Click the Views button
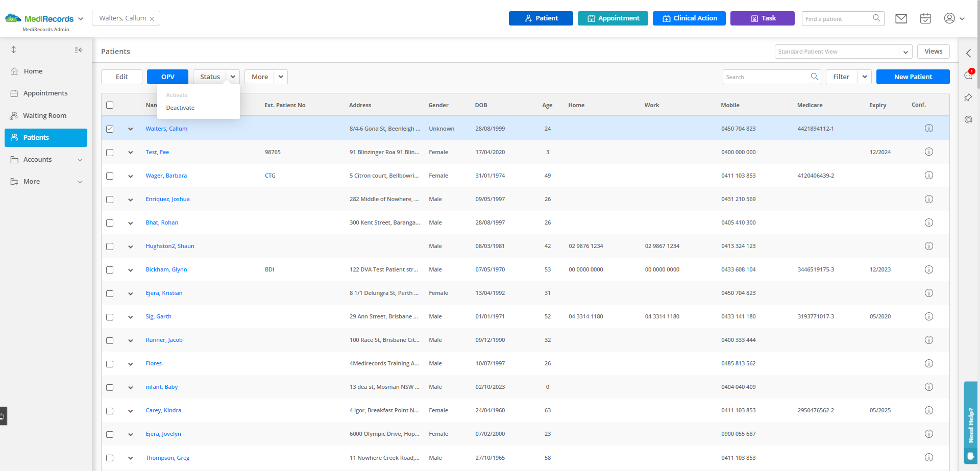 (933, 52)
